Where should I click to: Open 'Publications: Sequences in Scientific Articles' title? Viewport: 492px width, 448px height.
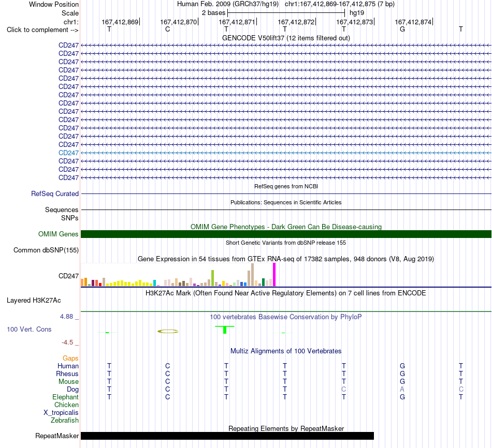286,202
